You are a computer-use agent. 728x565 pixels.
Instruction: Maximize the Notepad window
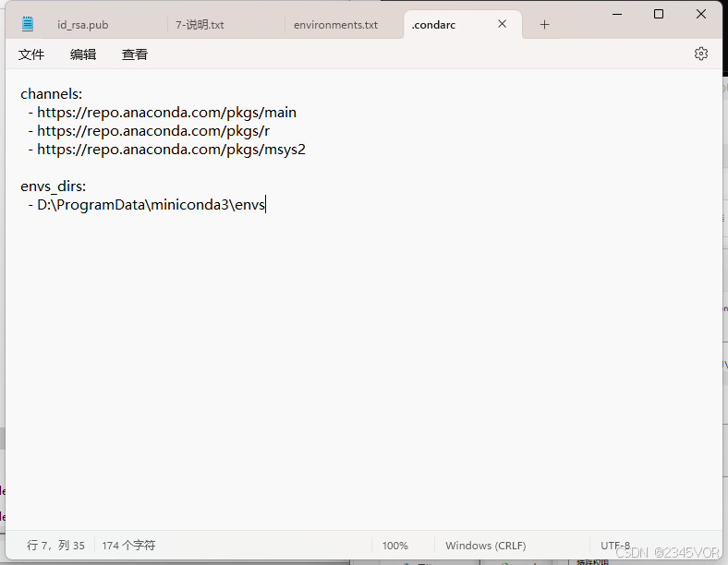pos(659,15)
